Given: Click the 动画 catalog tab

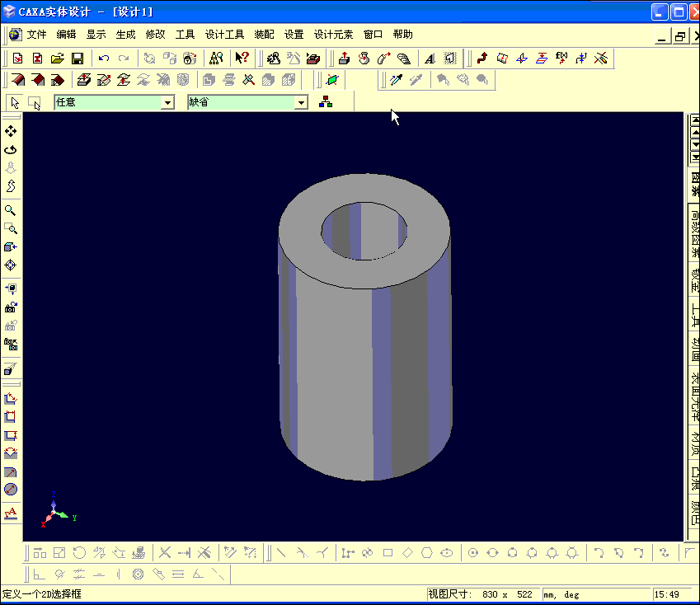Looking at the screenshot, I should coord(695,349).
